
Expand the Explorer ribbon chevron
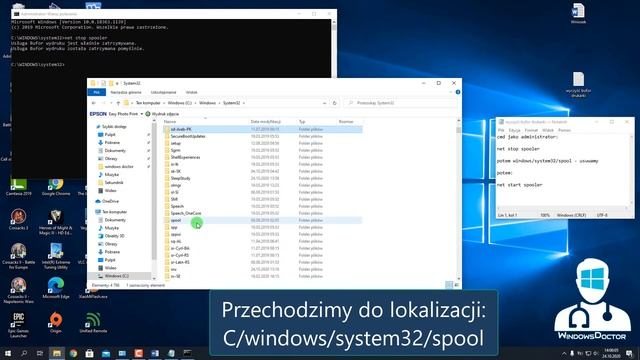(451, 92)
